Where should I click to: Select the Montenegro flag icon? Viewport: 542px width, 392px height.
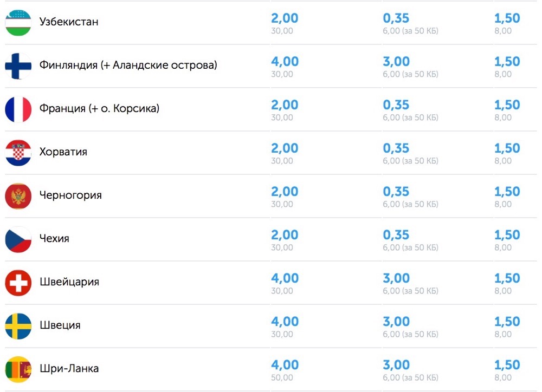point(18,196)
